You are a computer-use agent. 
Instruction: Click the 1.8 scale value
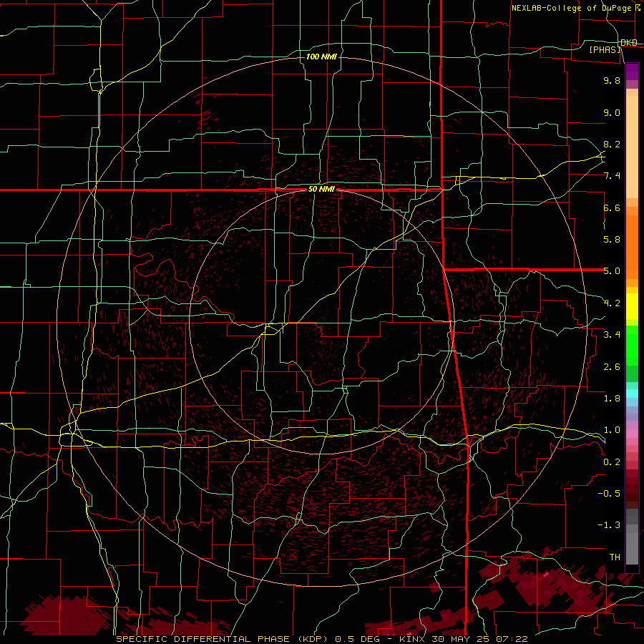(x=612, y=399)
